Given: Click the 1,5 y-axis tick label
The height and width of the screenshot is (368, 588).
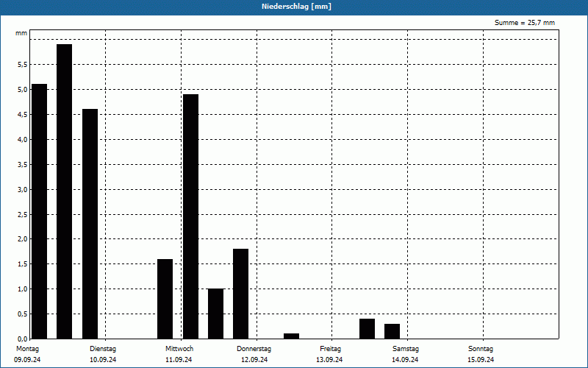Looking at the screenshot, I should coord(23,264).
